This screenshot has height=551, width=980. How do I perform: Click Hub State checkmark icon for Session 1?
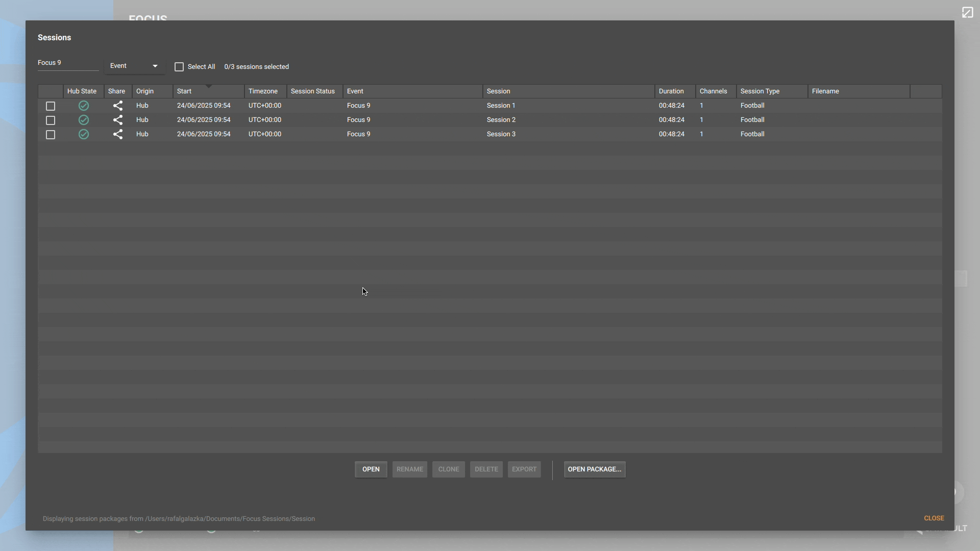[84, 106]
